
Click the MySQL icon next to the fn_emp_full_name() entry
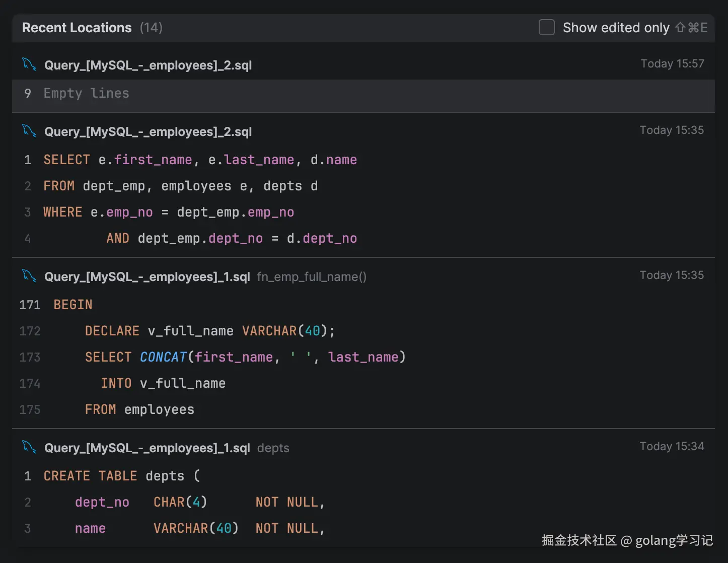(29, 276)
